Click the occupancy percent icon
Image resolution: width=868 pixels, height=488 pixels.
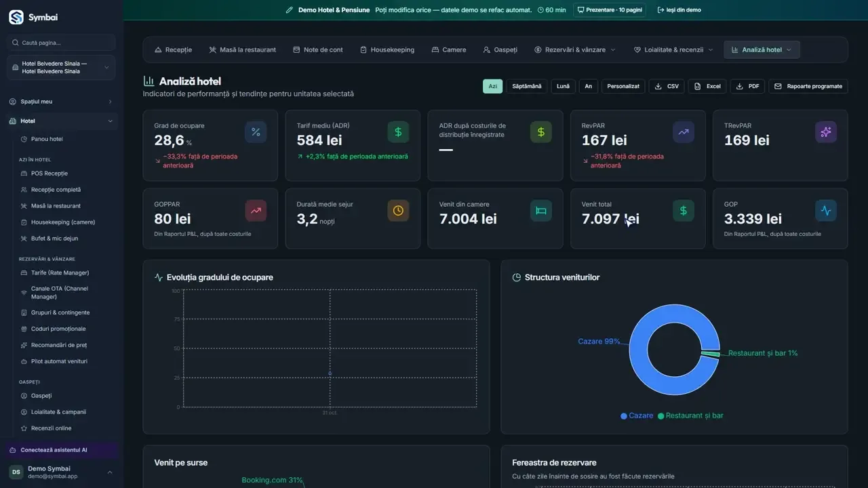pos(256,132)
